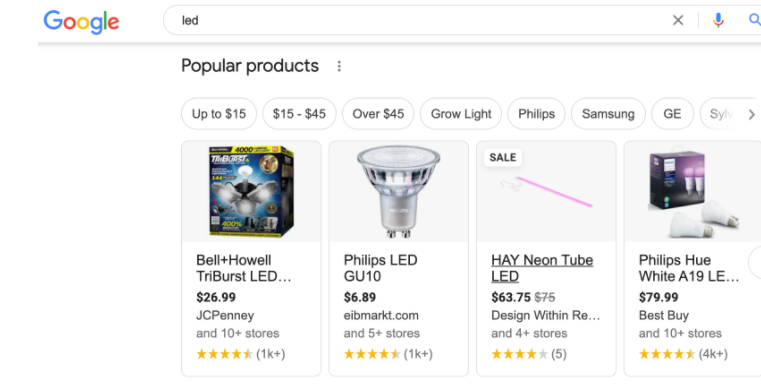Select the GE brand chip

[672, 114]
